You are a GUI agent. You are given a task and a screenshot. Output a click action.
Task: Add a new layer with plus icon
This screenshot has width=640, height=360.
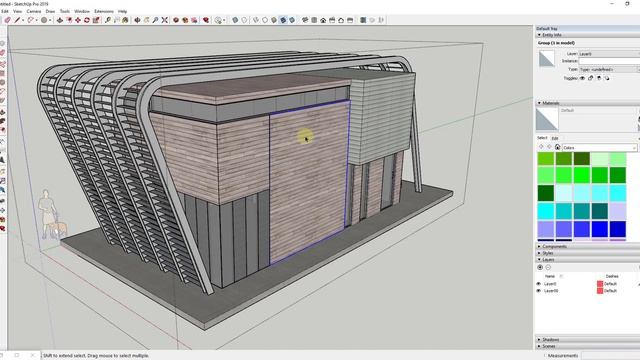tap(540, 267)
